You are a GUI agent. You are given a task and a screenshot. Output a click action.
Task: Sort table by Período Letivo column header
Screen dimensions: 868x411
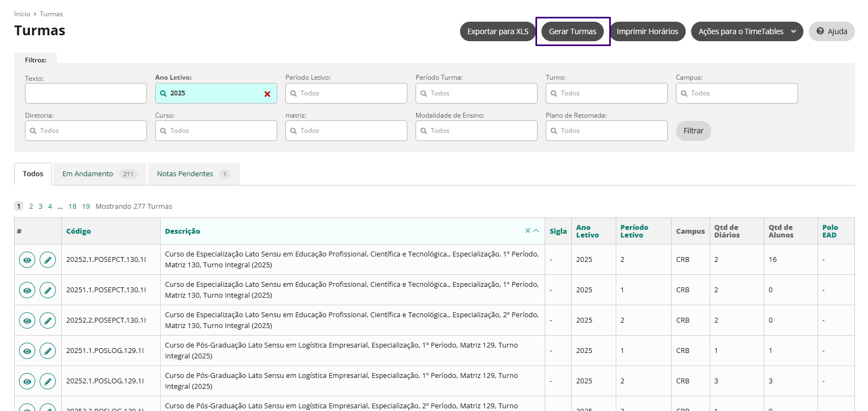(x=634, y=231)
